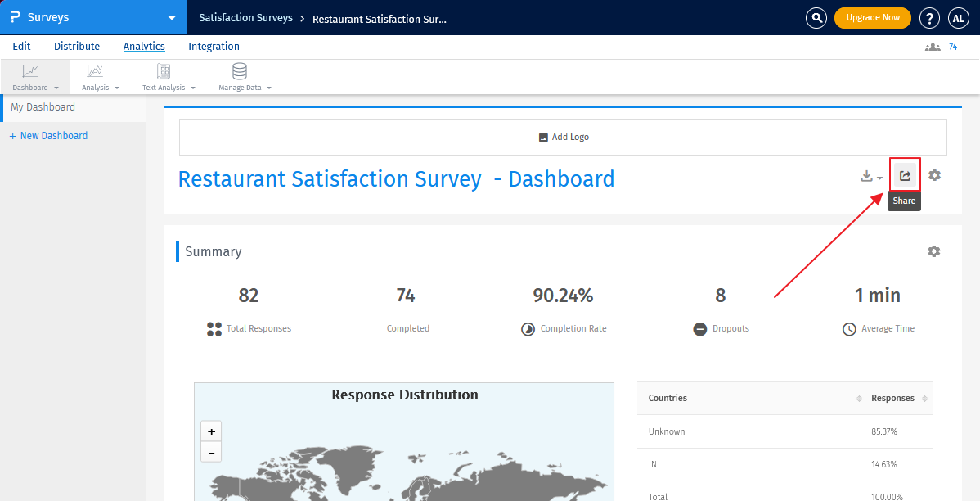Screen dimensions: 980x501
Task: Expand the Dashboard toolbar dropdown
Action: click(x=35, y=77)
